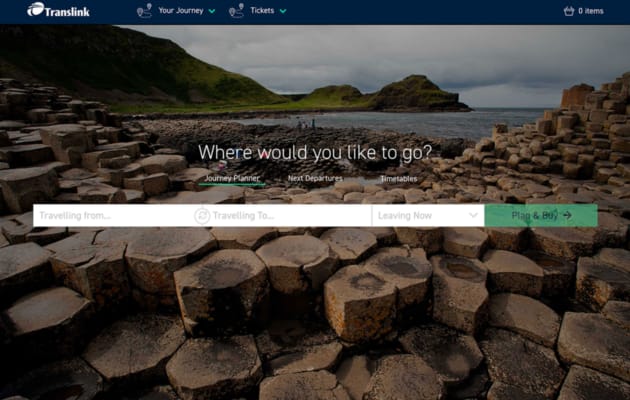The image size is (630, 400).
Task: Swap origin and destination with the circular arrows icon
Action: (202, 216)
